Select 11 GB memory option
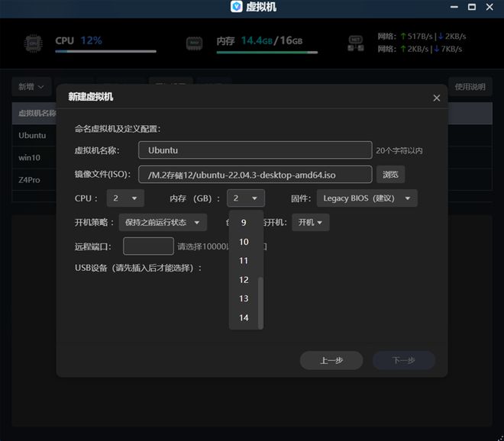Image resolution: width=504 pixels, height=441 pixels. click(x=244, y=260)
